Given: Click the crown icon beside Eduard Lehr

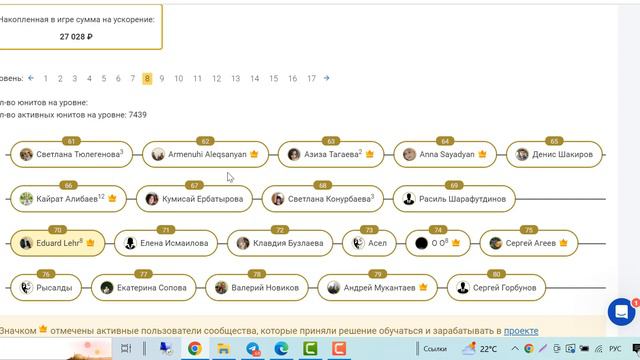Looking at the screenshot, I should [91, 242].
